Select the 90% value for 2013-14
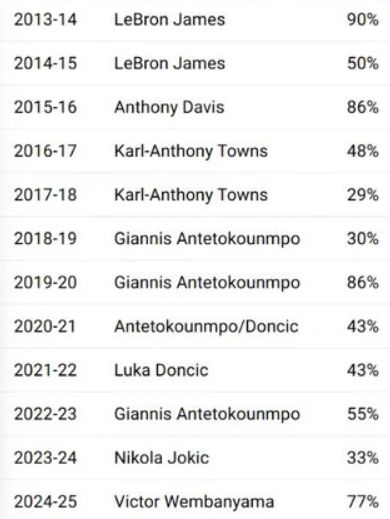This screenshot has width=390, height=519. [x=363, y=20]
